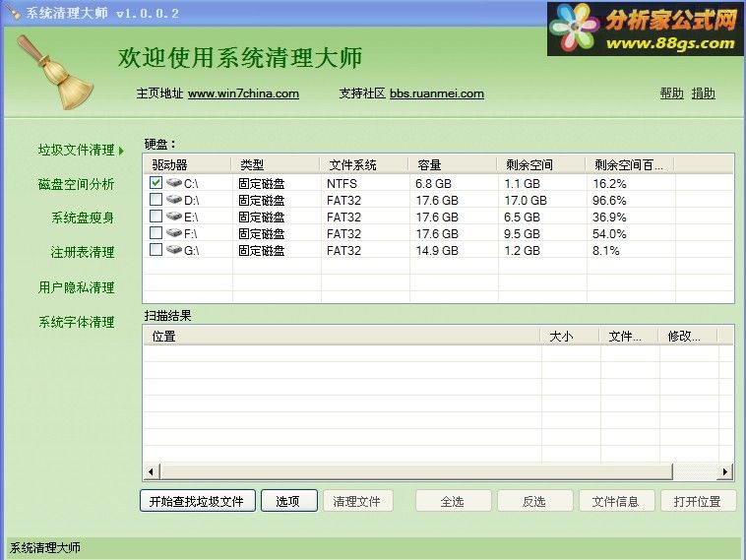The image size is (746, 560).
Task: Click 固定磁盘 cell in D:\ row
Action: point(261,201)
